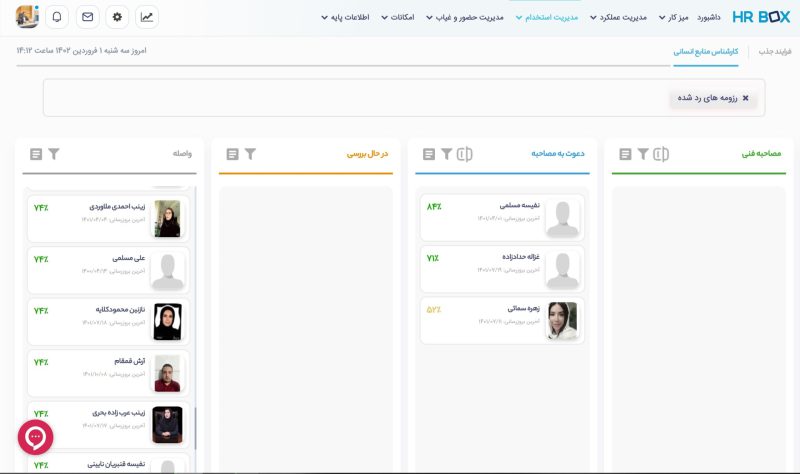
Task: Click the filter funnel in در حال بررسی column
Action: (x=250, y=154)
